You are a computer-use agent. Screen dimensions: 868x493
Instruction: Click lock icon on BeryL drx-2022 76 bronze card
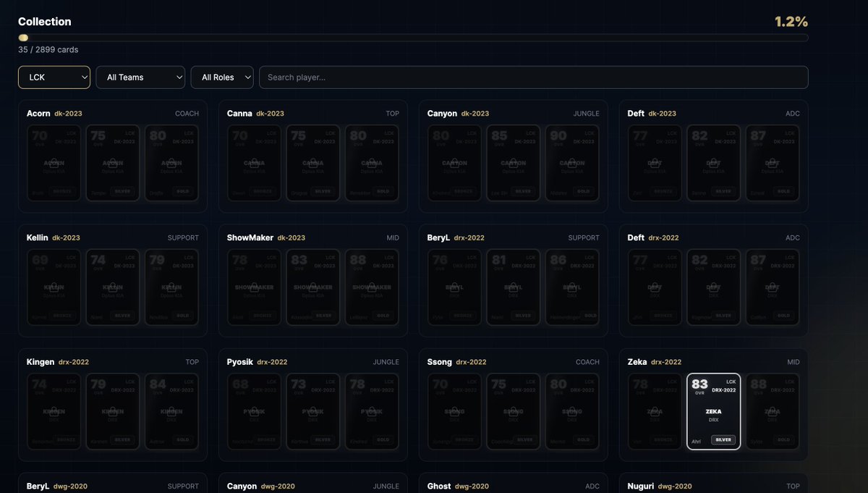455,288
